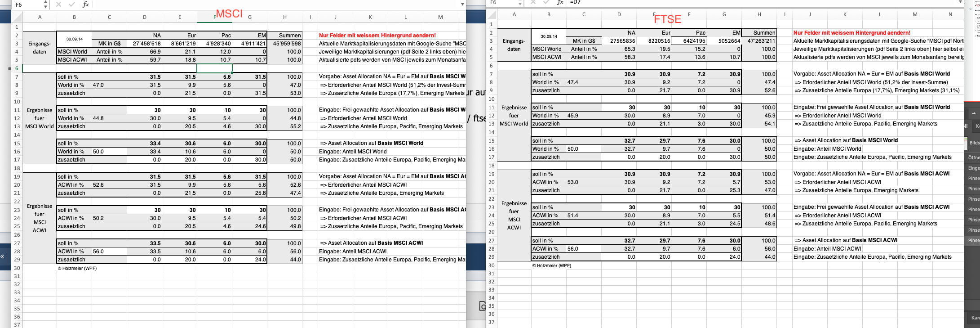Click the empty formula input in MSCI window
This screenshot has width=980, height=328.
[275, 4]
